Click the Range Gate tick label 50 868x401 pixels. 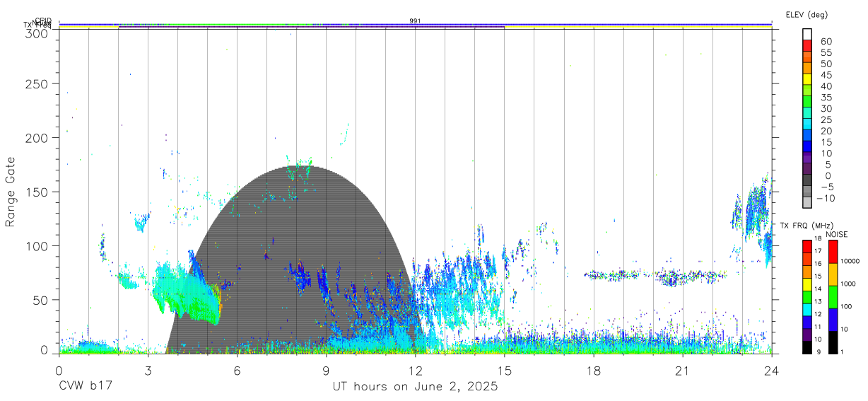42,300
